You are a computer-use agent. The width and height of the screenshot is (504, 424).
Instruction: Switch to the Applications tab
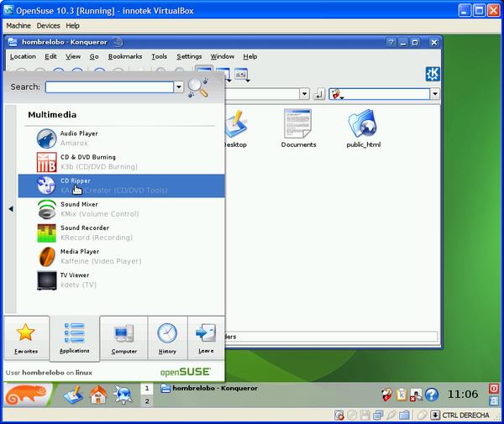[75, 338]
